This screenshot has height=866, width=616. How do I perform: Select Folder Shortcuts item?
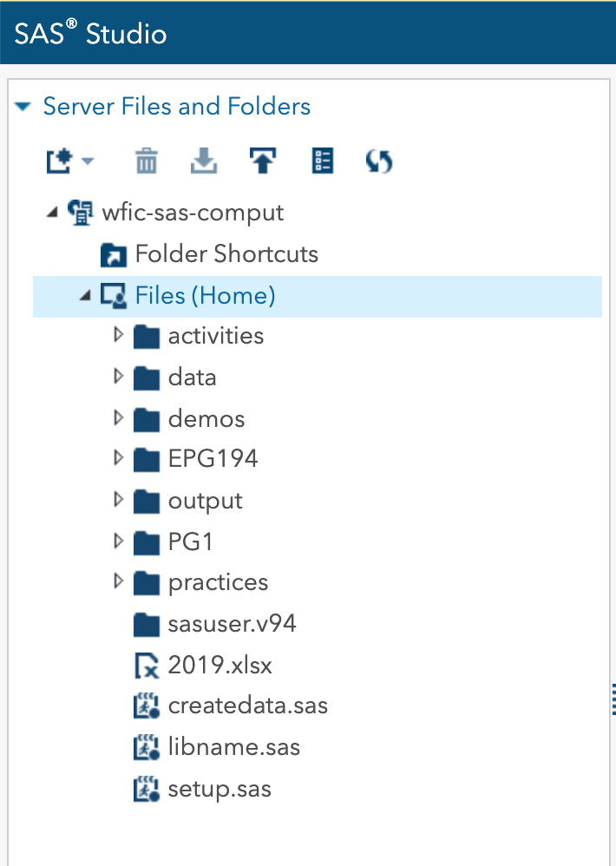pos(226,254)
